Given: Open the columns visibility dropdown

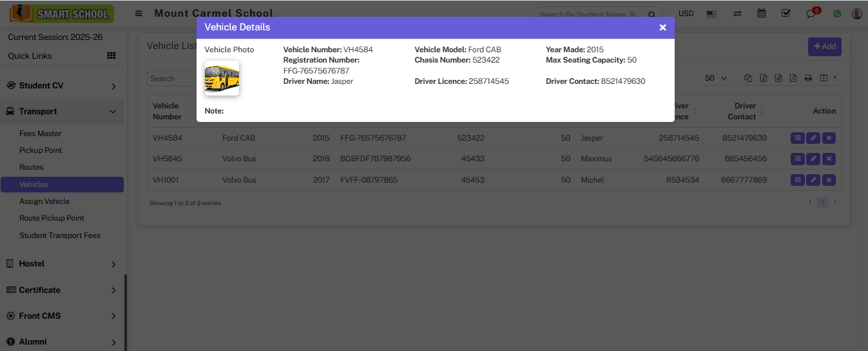Looking at the screenshot, I should (x=827, y=78).
